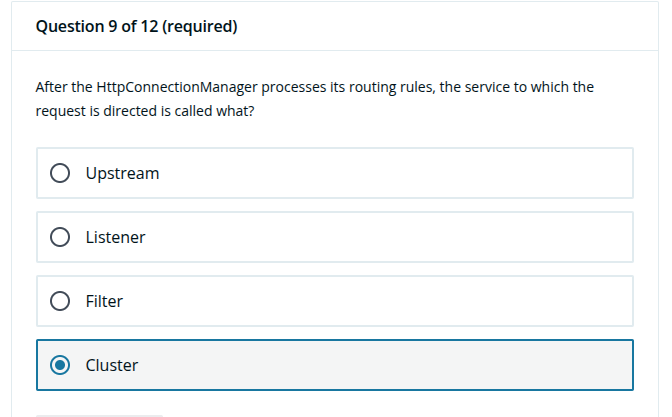Click the selected Cluster radio button
672x417 pixels.
(x=60, y=365)
